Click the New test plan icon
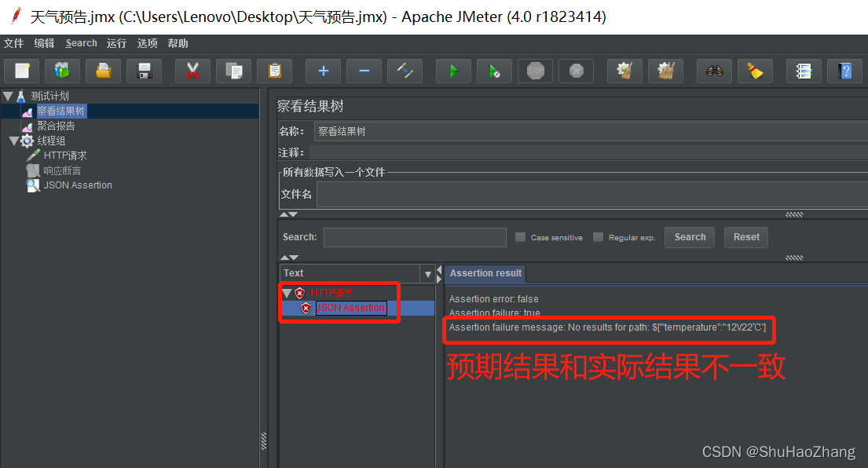 (x=21, y=71)
